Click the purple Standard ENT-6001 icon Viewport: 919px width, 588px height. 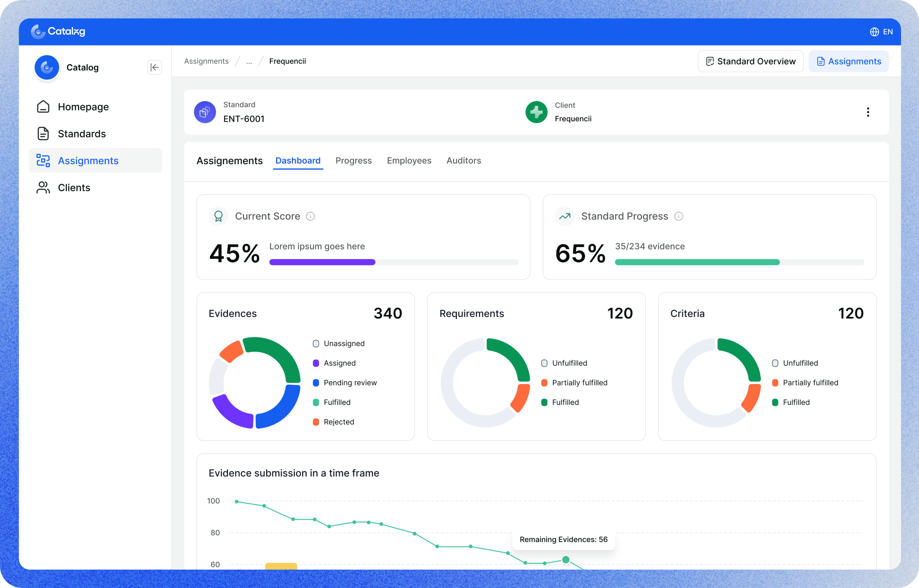pyautogui.click(x=205, y=112)
